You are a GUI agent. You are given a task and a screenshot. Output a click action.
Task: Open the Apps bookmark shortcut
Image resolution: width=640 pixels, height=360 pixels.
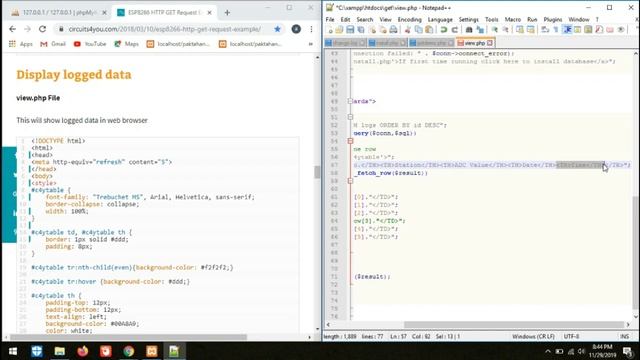(21, 44)
